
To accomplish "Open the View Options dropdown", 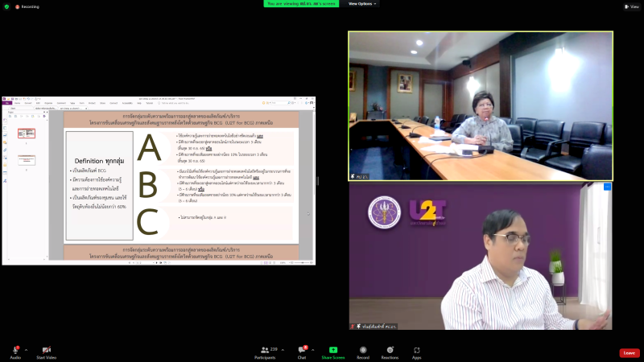I will tap(363, 3).
